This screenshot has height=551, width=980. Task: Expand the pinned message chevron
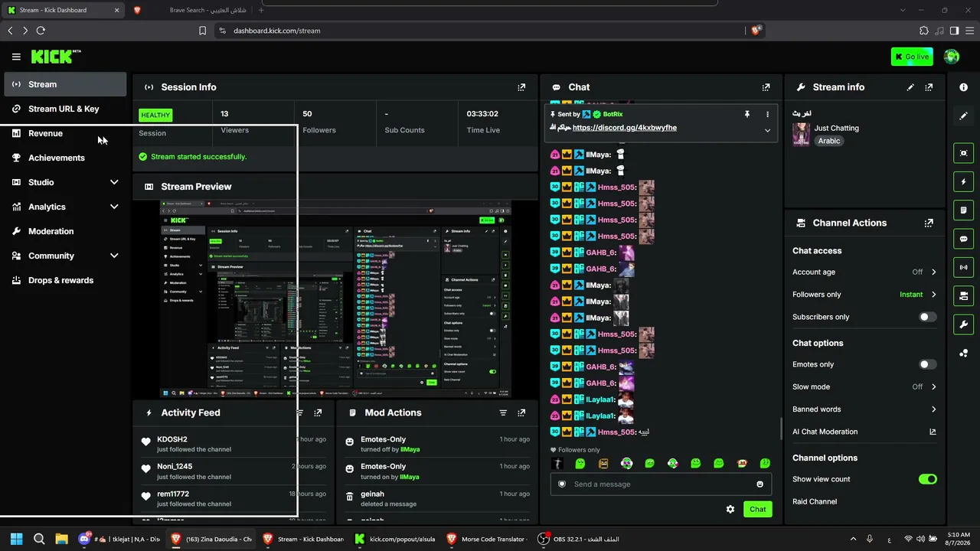coord(767,130)
